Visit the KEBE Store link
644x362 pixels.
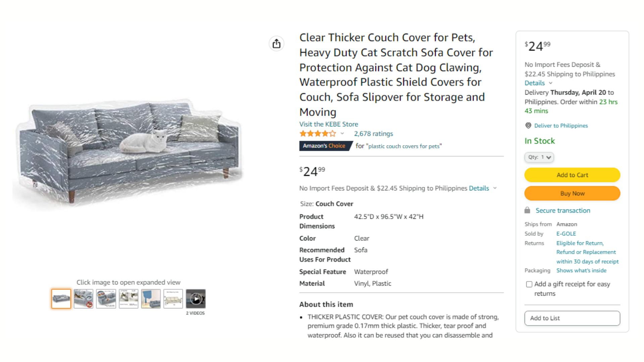tap(329, 124)
